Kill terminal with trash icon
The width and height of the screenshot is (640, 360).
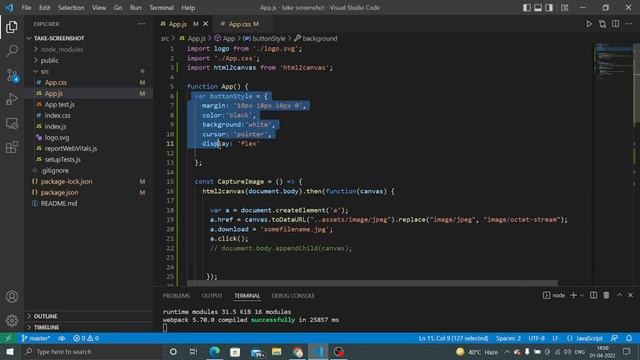pos(607,295)
